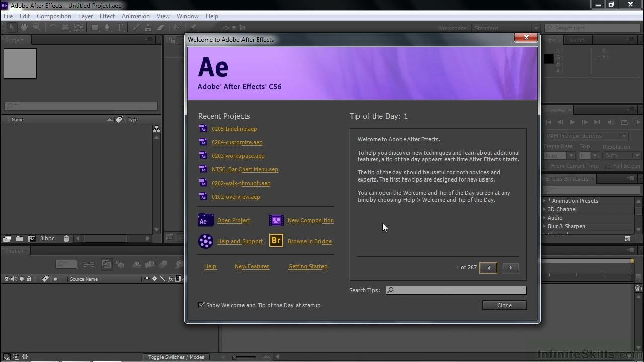Click the New Composition film icon
The height and width of the screenshot is (362, 644).
click(276, 220)
